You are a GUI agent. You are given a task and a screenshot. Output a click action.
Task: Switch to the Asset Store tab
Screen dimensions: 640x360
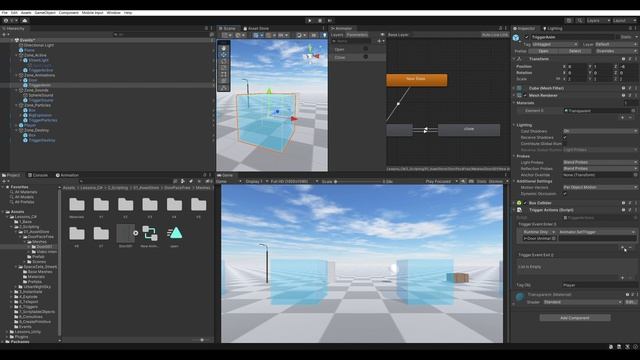tap(256, 29)
